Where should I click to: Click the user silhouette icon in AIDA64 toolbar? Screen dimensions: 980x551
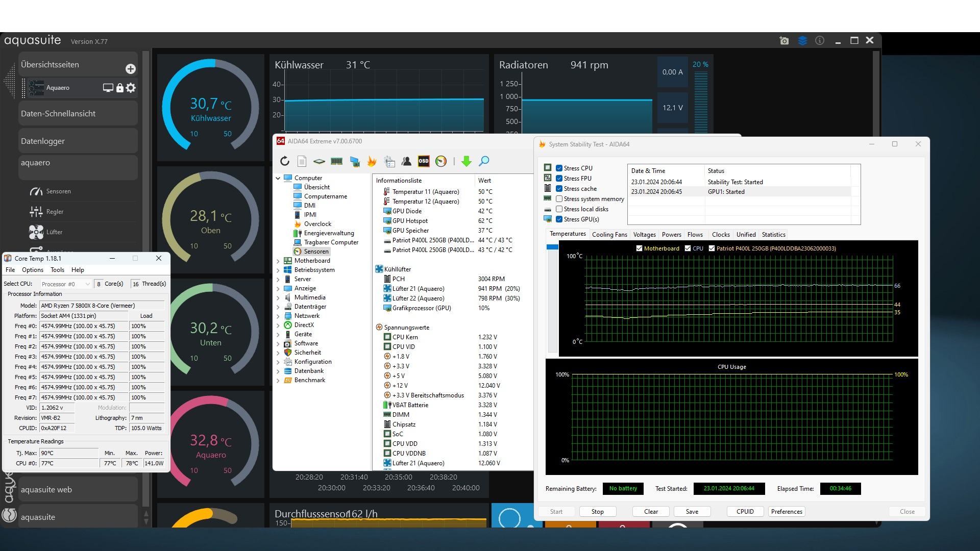(406, 162)
